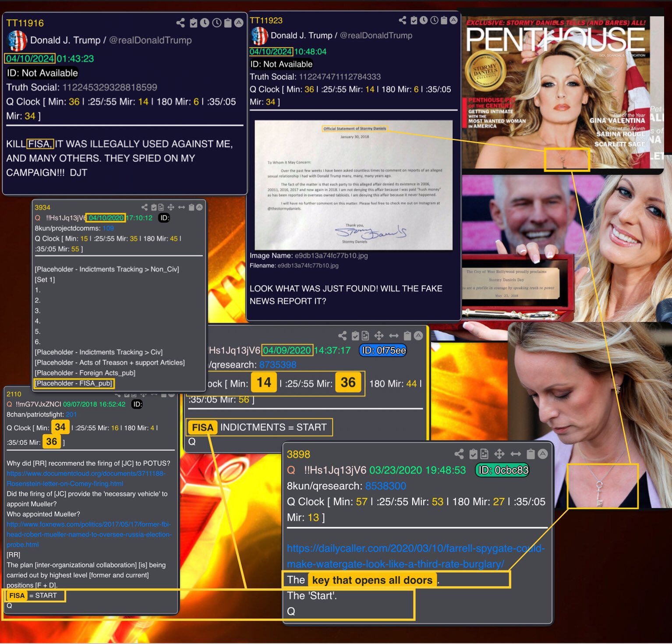672x644 pixels.
Task: Share the 04/09/2020 Q post via share icon
Action: [x=343, y=336]
